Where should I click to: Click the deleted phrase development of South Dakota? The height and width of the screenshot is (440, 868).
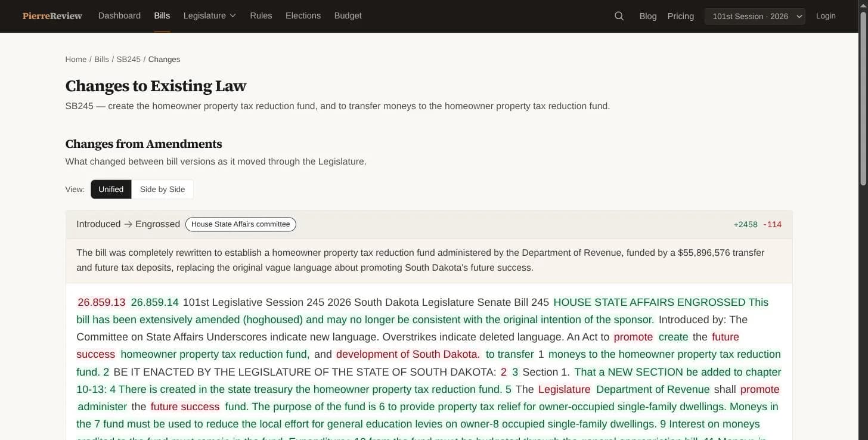tap(408, 354)
